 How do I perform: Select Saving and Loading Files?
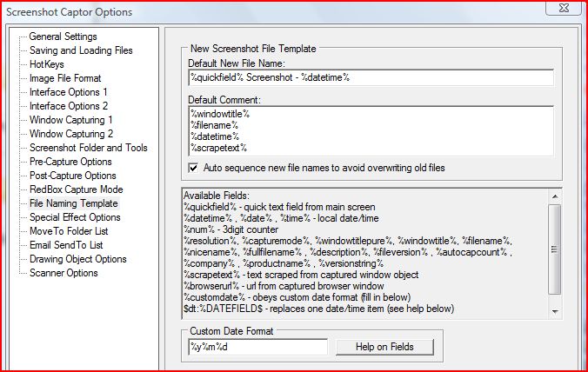[x=81, y=50]
